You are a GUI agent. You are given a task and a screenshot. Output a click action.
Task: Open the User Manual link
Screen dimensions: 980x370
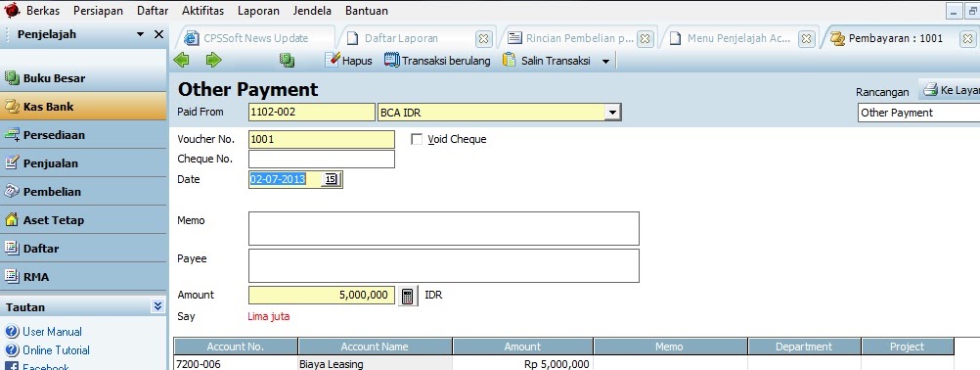[x=52, y=332]
